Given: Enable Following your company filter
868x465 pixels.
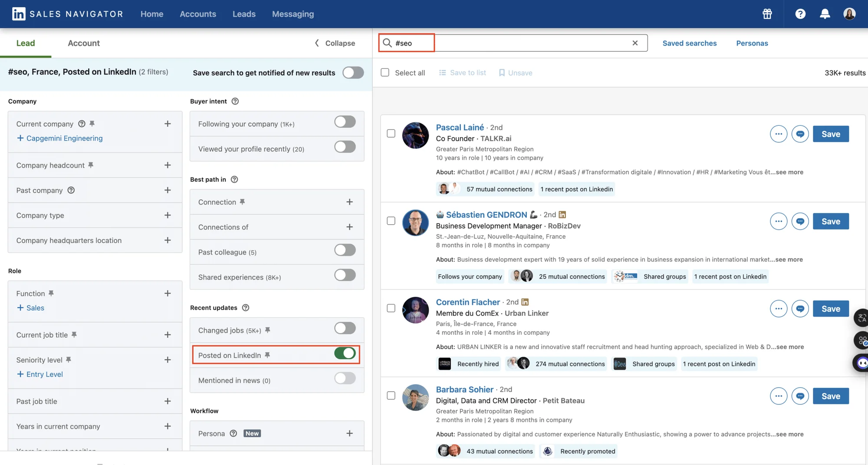Looking at the screenshot, I should point(345,122).
